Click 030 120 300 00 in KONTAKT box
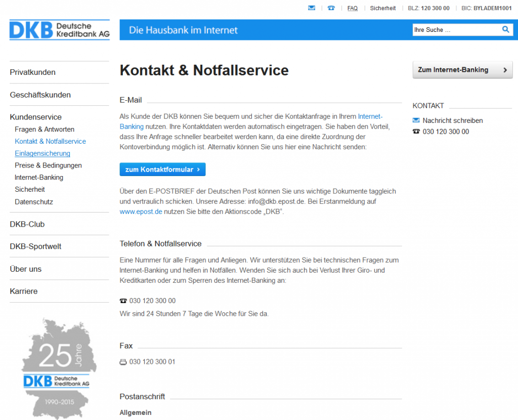Viewport: 518px width, 420px height. pyautogui.click(x=446, y=132)
